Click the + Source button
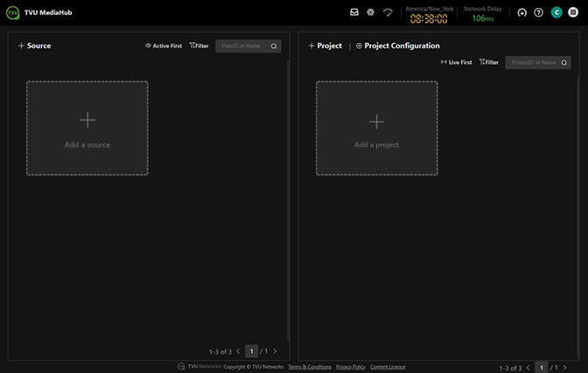 34,46
